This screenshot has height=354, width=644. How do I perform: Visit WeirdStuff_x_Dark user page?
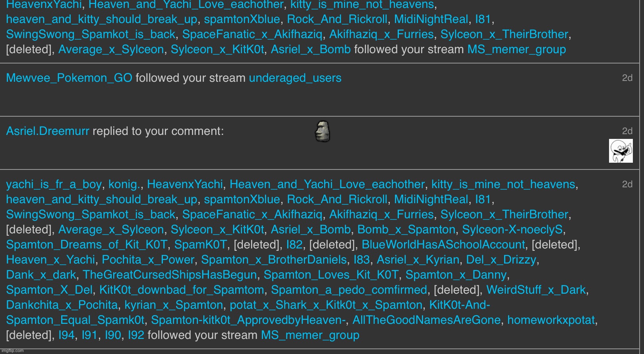(536, 290)
